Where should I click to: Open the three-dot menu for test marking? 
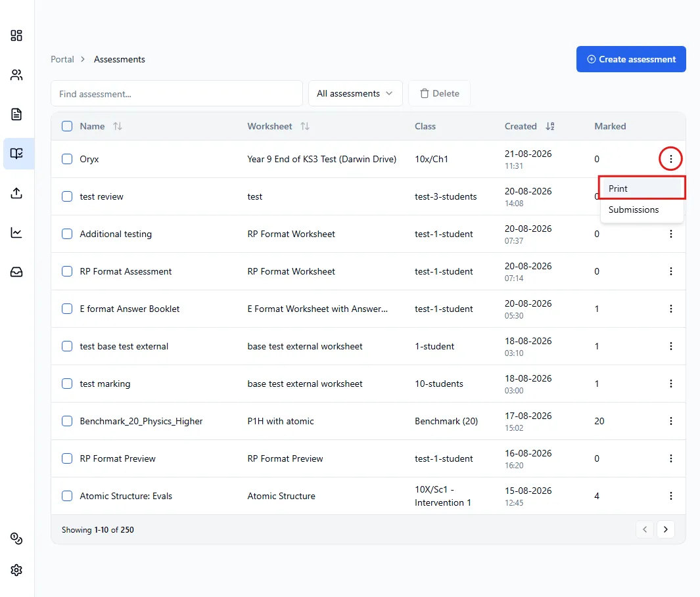[670, 384]
